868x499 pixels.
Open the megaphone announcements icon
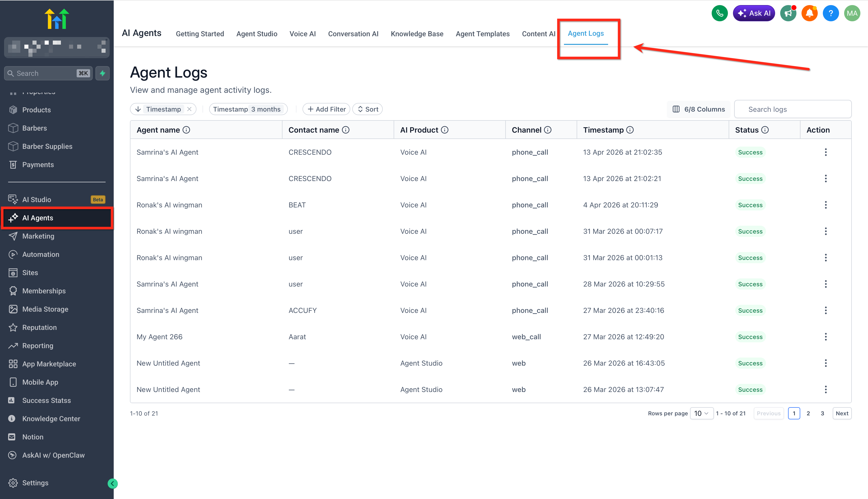point(788,13)
